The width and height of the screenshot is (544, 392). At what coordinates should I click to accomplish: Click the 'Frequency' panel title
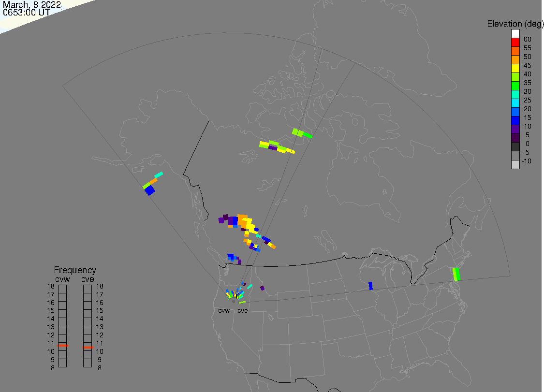coord(75,270)
